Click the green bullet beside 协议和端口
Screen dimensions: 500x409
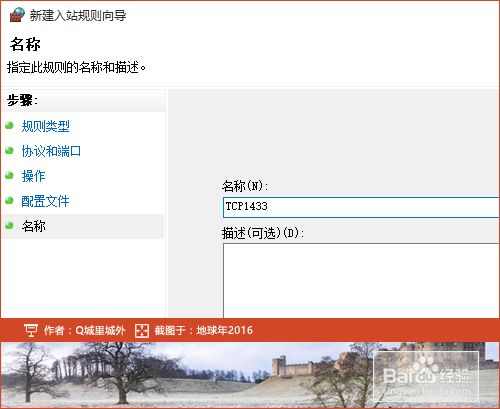9,150
